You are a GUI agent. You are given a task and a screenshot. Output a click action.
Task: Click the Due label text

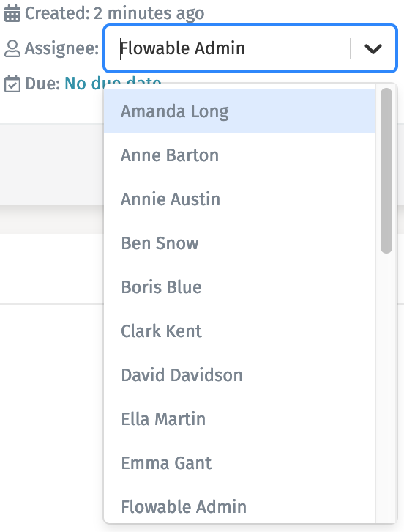[x=42, y=84]
